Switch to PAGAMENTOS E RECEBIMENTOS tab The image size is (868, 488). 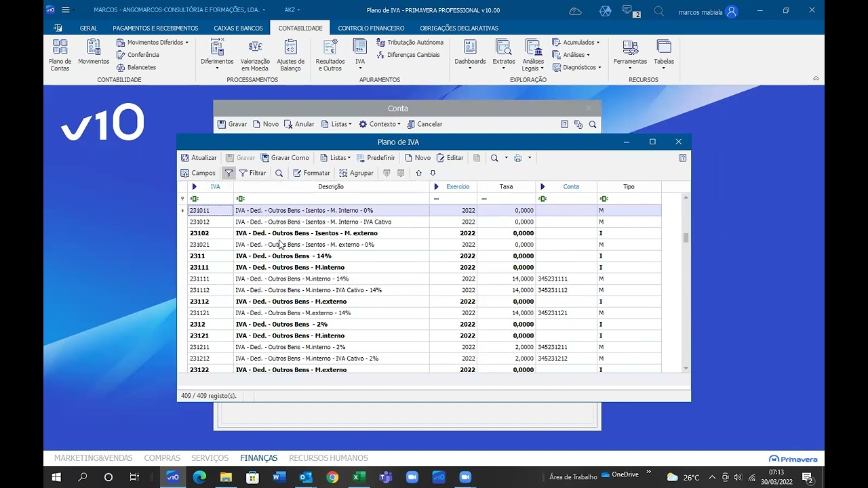pyautogui.click(x=155, y=28)
